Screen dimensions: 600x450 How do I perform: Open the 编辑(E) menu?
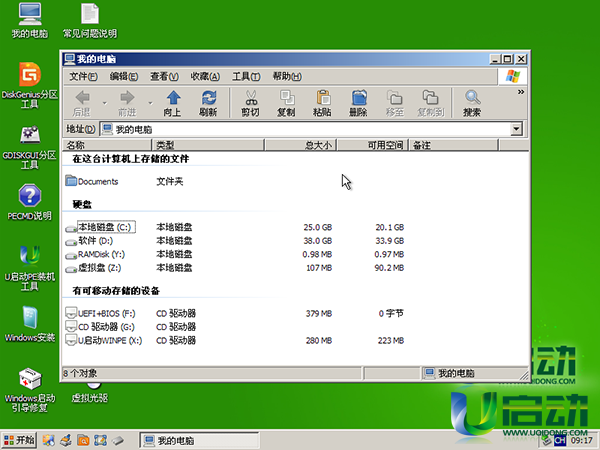pyautogui.click(x=124, y=77)
